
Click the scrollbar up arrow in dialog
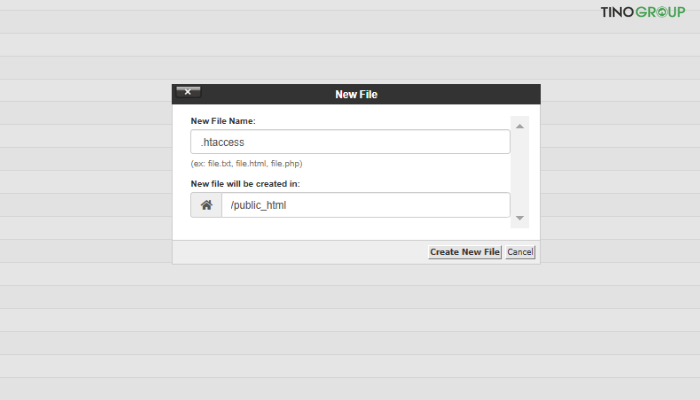[520, 127]
